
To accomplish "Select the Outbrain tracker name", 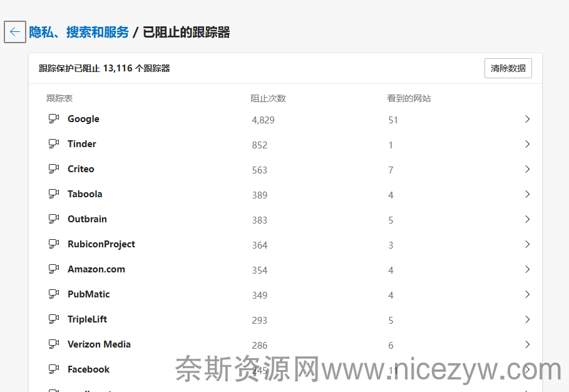I will (87, 219).
